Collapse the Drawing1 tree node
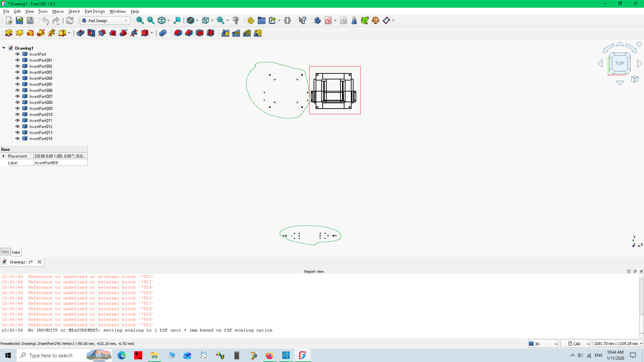644x362 pixels. tap(4, 48)
